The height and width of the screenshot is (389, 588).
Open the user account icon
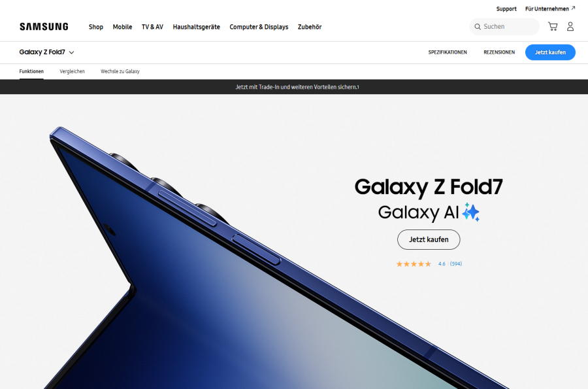point(570,26)
